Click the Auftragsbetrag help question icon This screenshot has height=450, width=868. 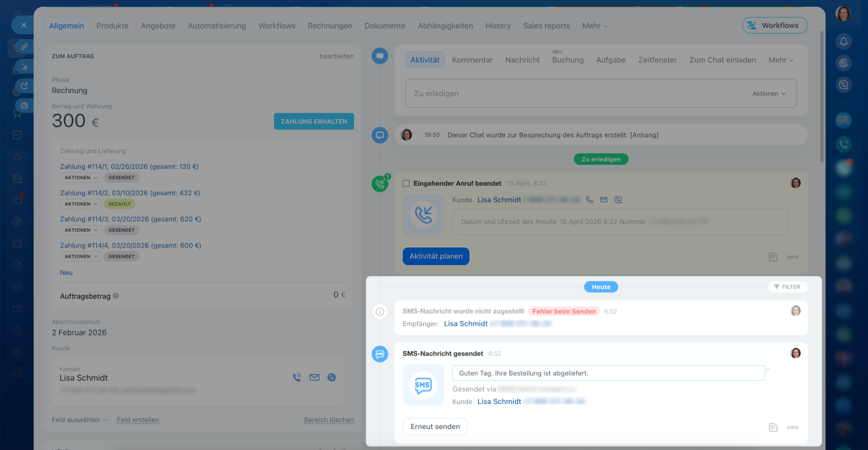pos(116,296)
